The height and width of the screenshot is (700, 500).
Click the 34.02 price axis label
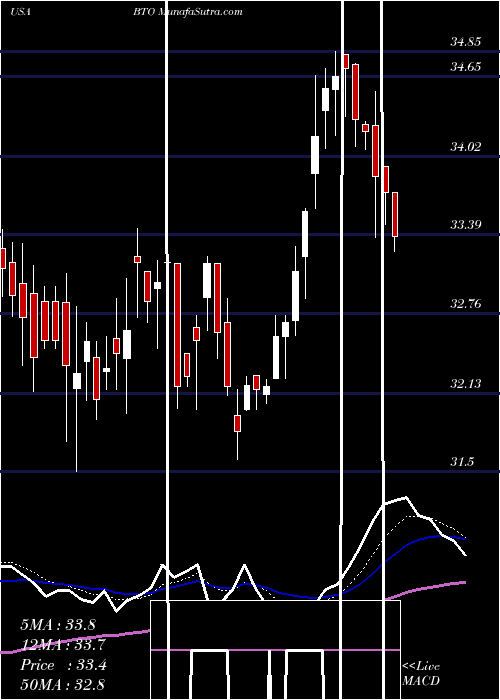click(466, 147)
